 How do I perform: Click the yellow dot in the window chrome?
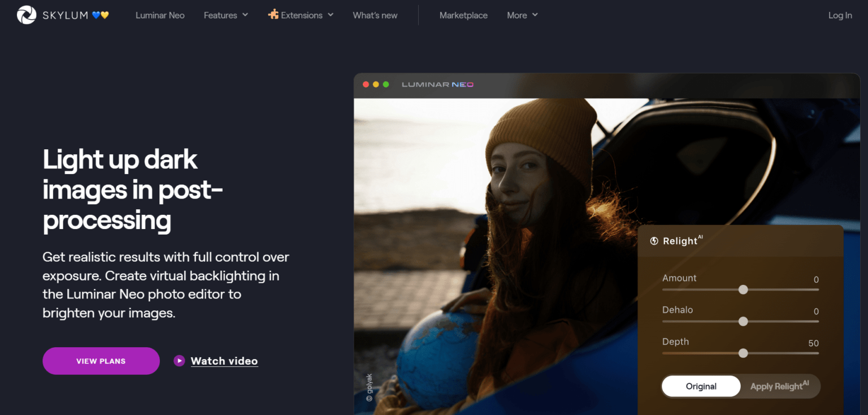pyautogui.click(x=376, y=84)
